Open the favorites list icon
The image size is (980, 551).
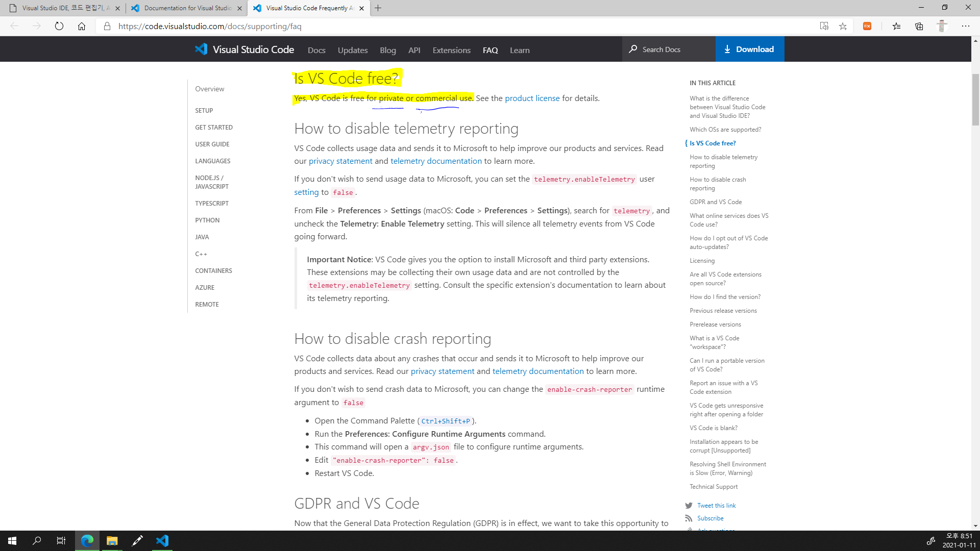[896, 26]
